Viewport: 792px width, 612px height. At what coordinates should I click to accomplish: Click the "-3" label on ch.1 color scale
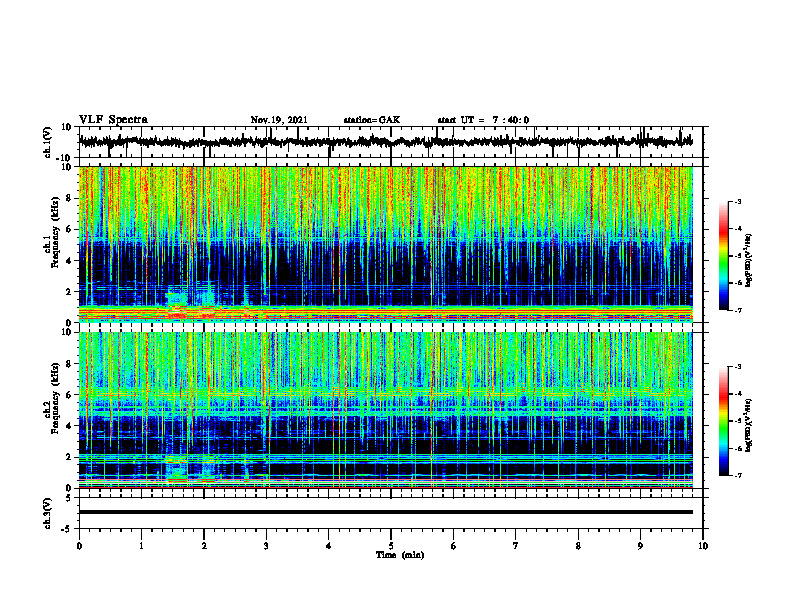click(738, 201)
